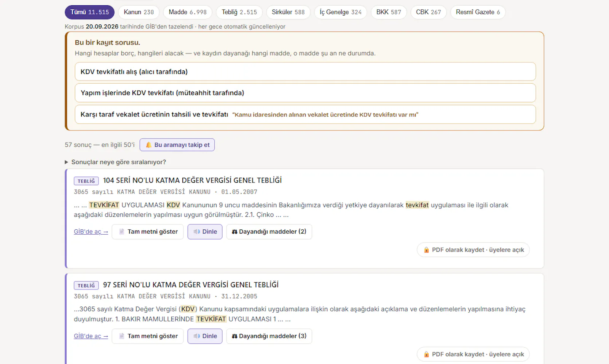Open GİB'de aç link for 104 Seri
This screenshot has height=364, width=609.
pyautogui.click(x=91, y=232)
